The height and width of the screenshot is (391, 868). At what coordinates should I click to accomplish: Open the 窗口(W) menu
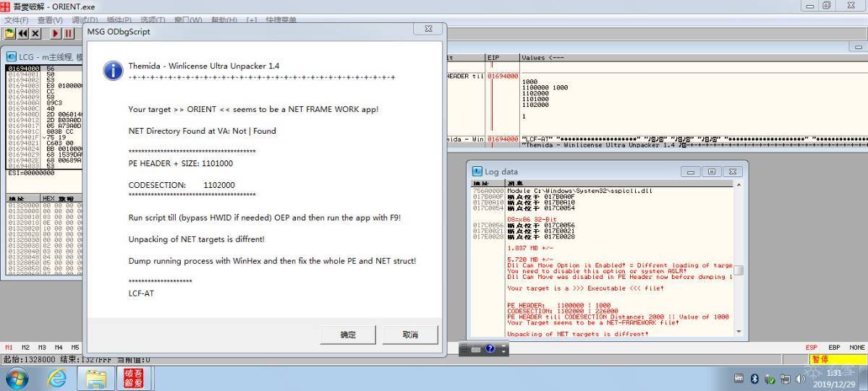click(x=189, y=20)
